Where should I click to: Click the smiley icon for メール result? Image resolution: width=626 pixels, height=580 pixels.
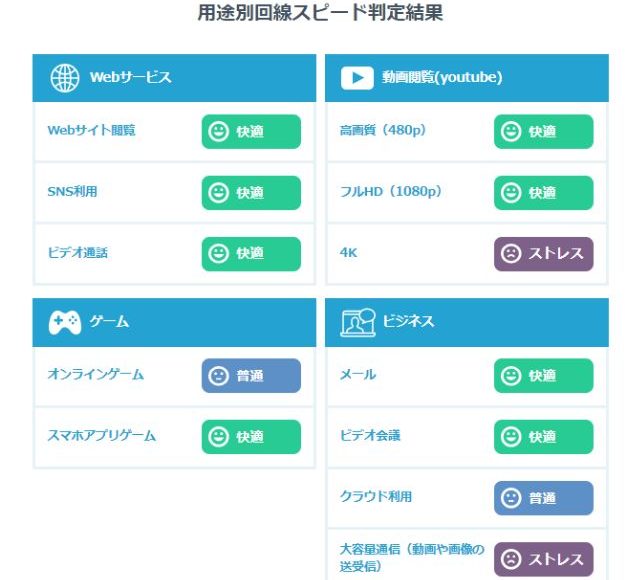coord(511,376)
